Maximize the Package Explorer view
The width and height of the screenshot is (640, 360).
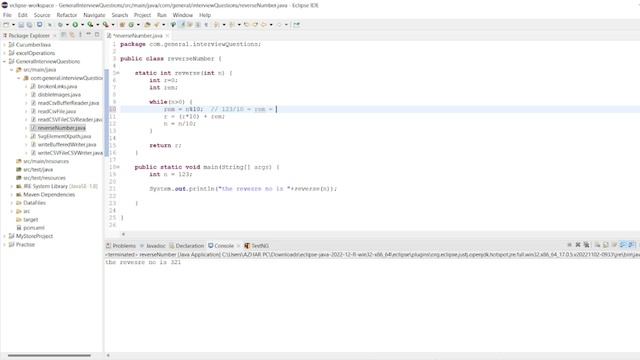[97, 35]
